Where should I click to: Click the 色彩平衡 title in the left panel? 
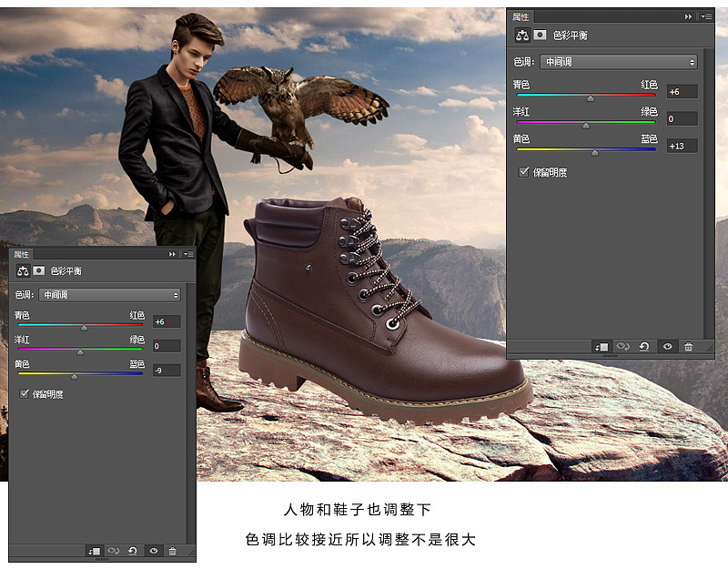(66, 270)
